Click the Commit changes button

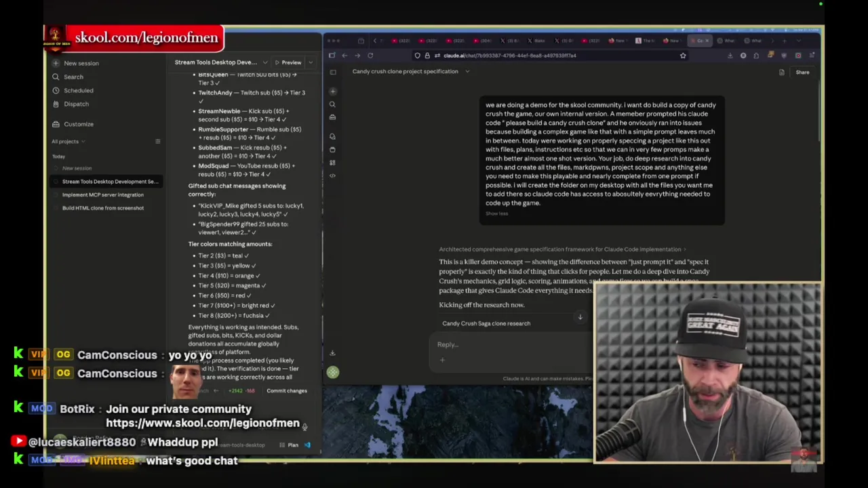[x=286, y=391]
